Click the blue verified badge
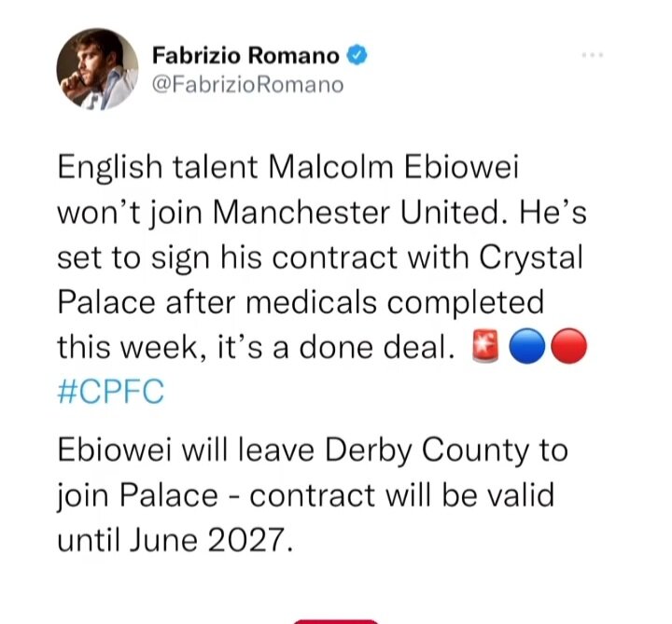The width and height of the screenshot is (672, 624). click(357, 55)
